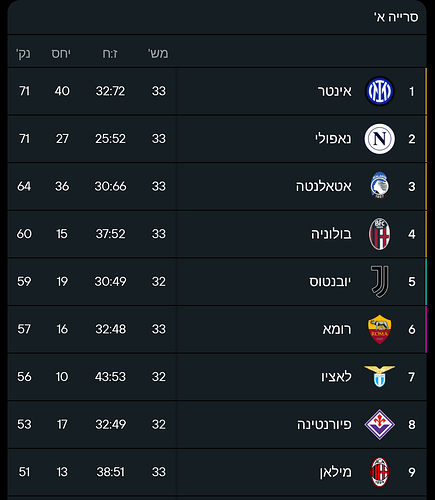The image size is (435, 500).
Task: Click the Milan club crest
Action: (380, 472)
